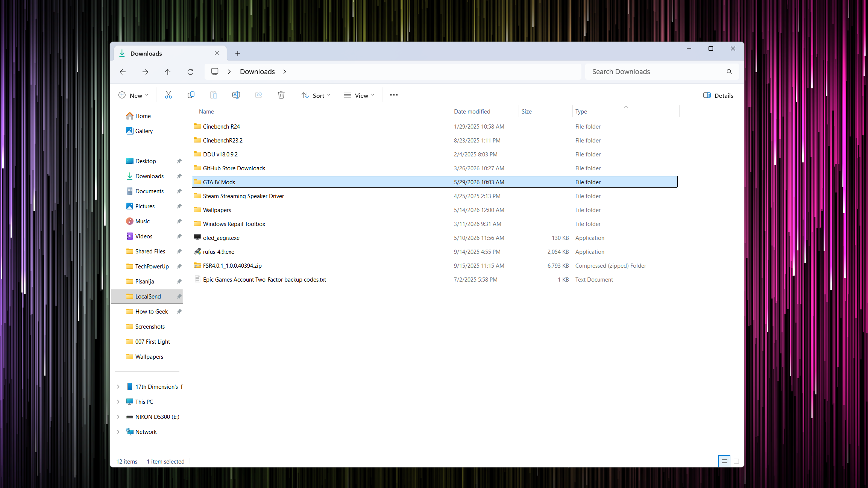Select the Windows Repair Toolbox folder
The image size is (868, 488).
click(x=434, y=224)
